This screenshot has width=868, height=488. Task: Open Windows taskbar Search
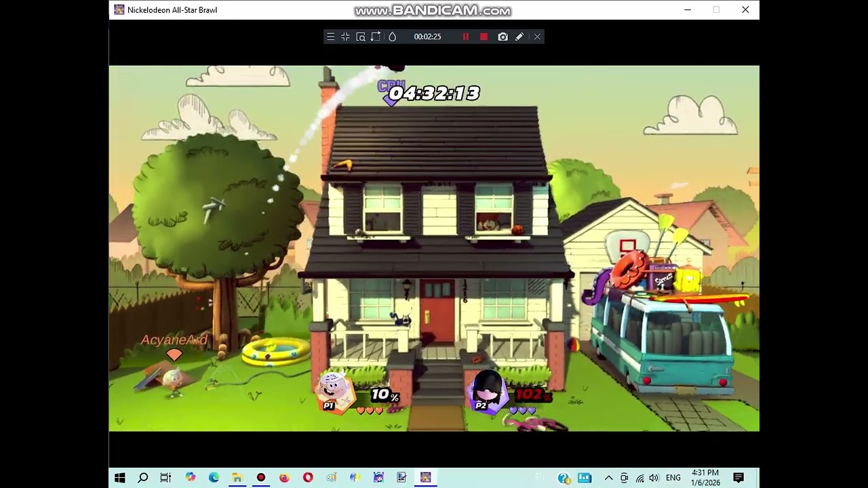pos(143,478)
